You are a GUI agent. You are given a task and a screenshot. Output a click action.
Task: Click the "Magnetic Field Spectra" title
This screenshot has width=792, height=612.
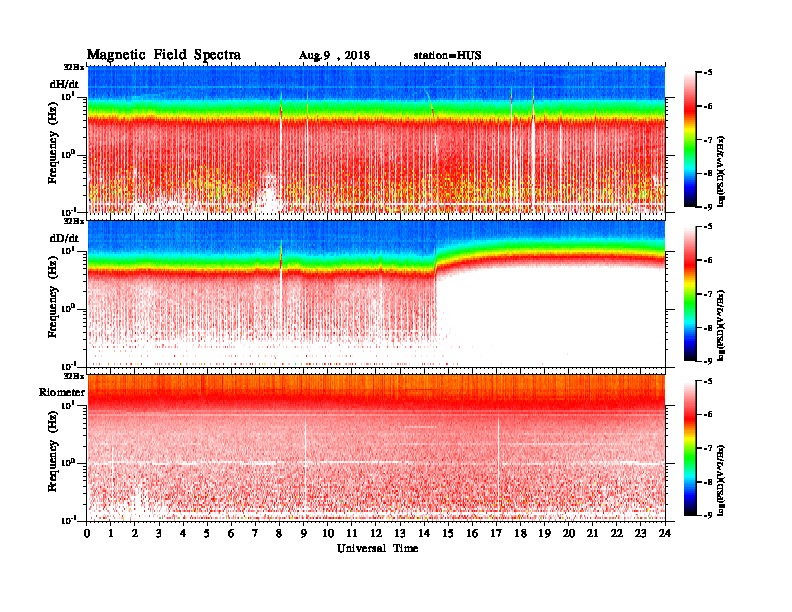163,55
